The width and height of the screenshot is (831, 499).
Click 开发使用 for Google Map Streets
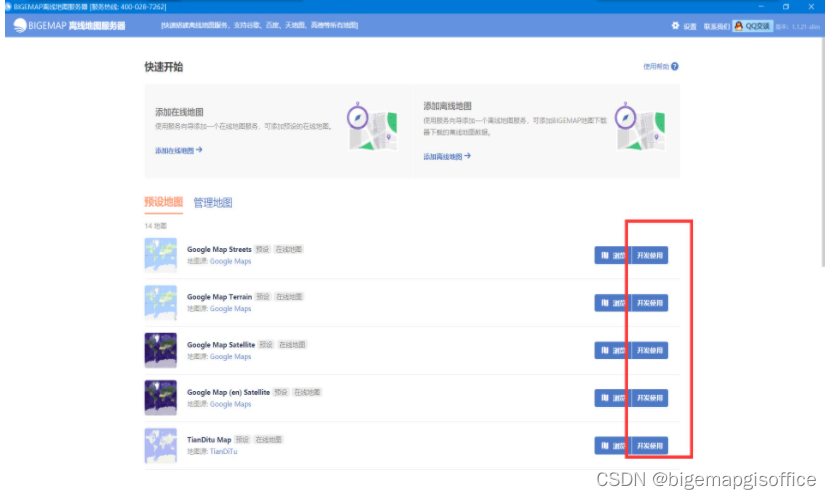tap(650, 255)
